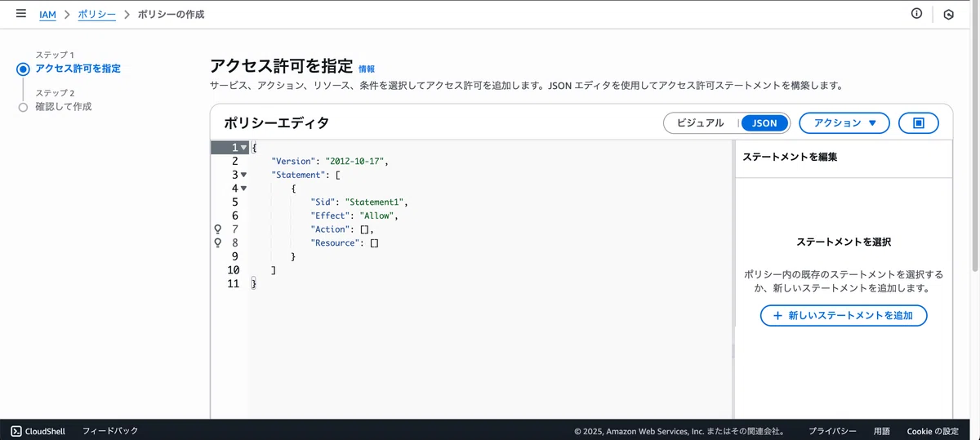Image resolution: width=980 pixels, height=440 pixels.
Task: Click the "Allow" effect value
Action: 376,216
